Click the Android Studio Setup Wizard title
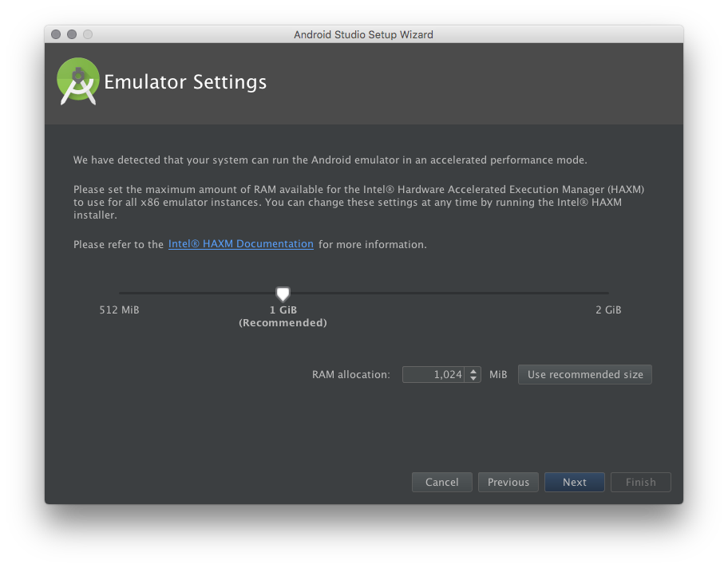Screen dimensions: 728x568 363,35
